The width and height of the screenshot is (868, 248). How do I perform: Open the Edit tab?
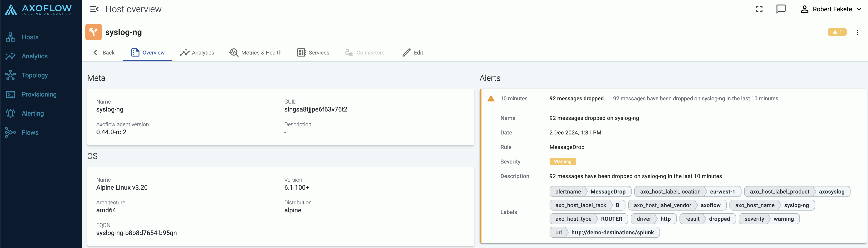click(x=413, y=52)
